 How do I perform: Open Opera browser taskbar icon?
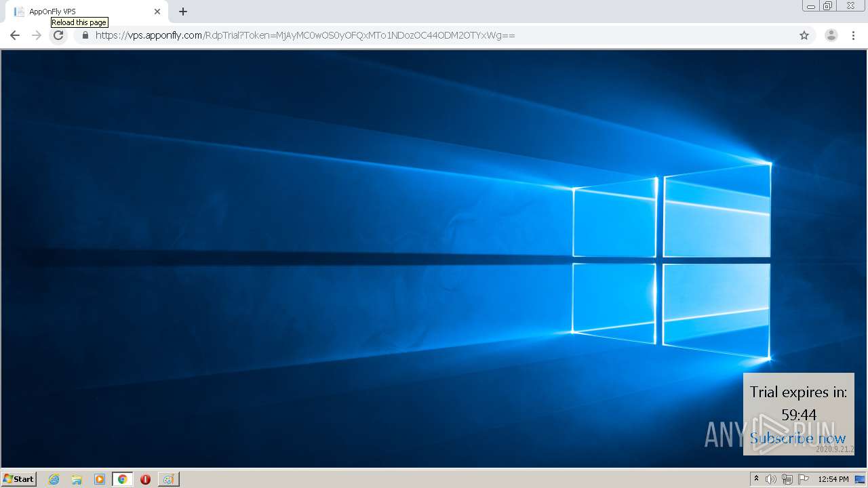click(145, 479)
